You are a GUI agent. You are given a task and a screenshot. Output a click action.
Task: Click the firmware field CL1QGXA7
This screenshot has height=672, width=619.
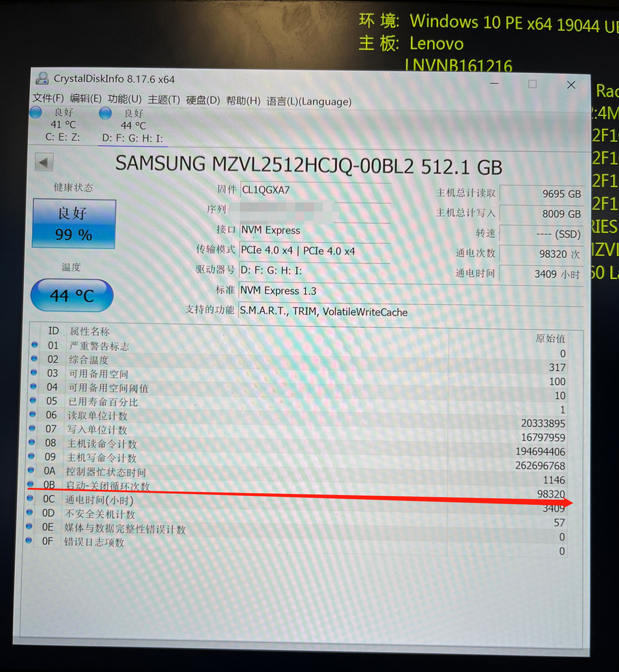[315, 190]
